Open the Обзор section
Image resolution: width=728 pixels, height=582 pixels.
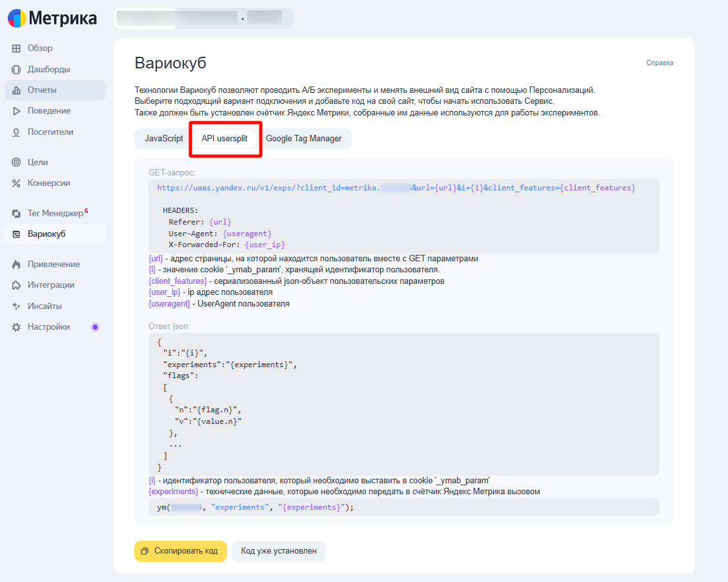click(56, 48)
